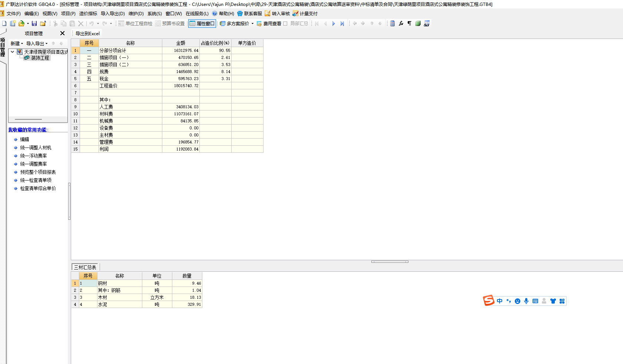The height and width of the screenshot is (364, 623).
Task: Click the Undo arrow icon
Action: tap(91, 23)
